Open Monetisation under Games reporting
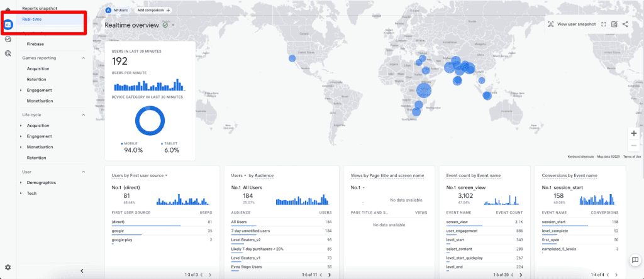The image size is (644, 279). 40,101
